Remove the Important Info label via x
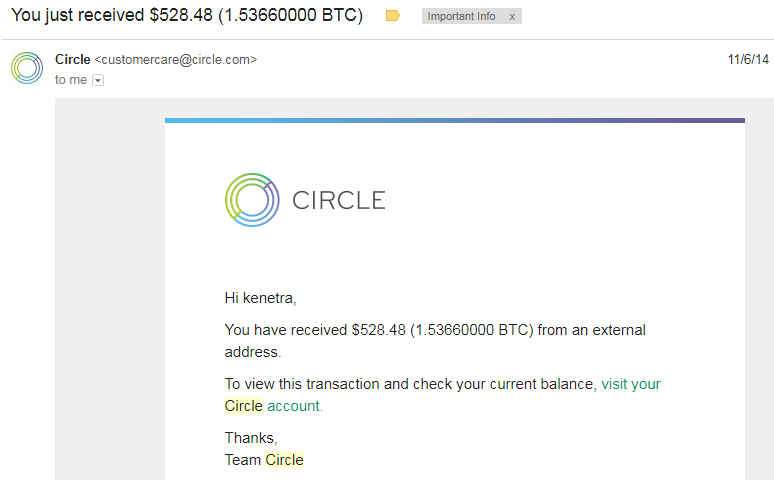This screenshot has width=774, height=480. (512, 17)
